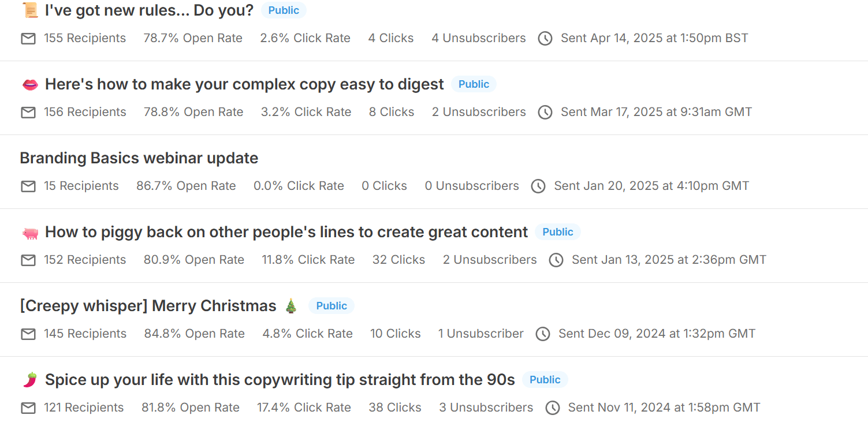Open "I've got new rules... Do you?" broadcast

[x=149, y=10]
